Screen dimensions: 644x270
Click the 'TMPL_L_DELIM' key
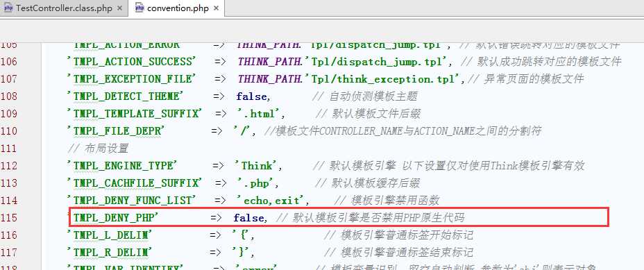click(x=110, y=235)
